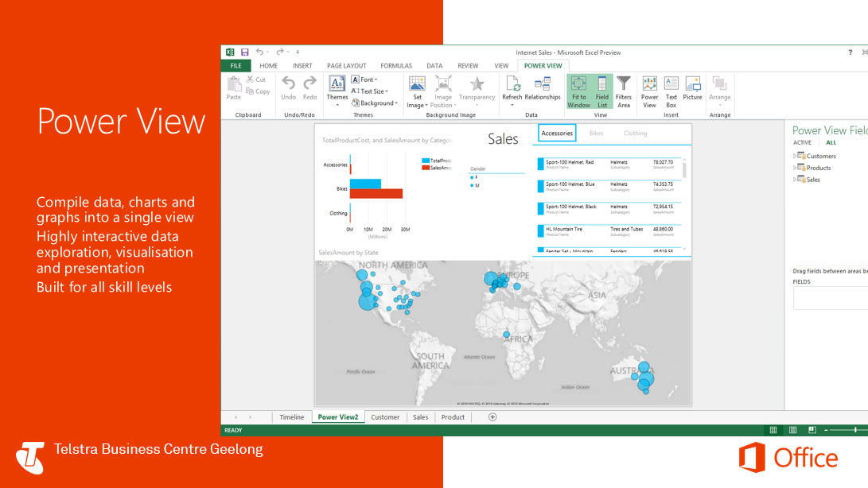Select the Clothing tile tab
This screenshot has height=488, width=868.
click(x=635, y=133)
